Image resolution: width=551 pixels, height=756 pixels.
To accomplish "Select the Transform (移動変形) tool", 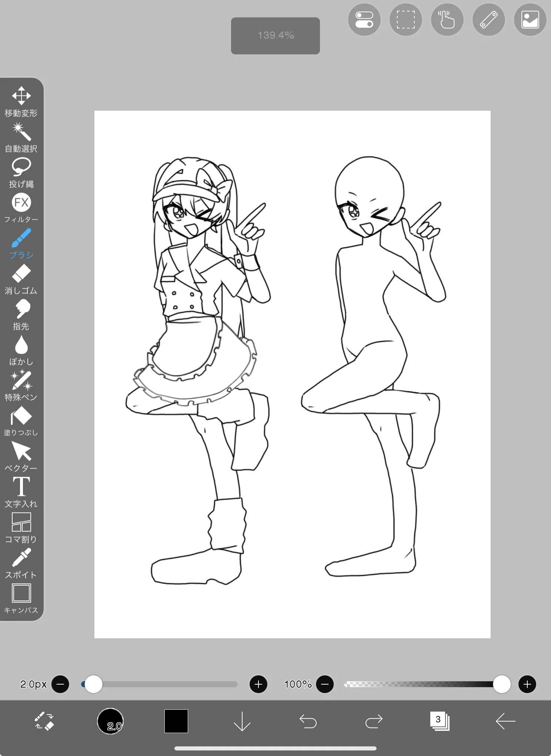I will (x=21, y=102).
